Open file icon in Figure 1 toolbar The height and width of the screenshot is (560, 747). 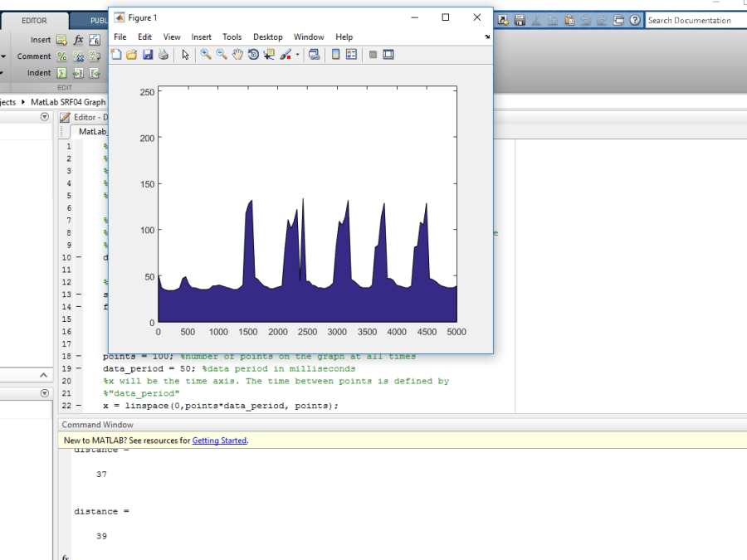tap(131, 54)
